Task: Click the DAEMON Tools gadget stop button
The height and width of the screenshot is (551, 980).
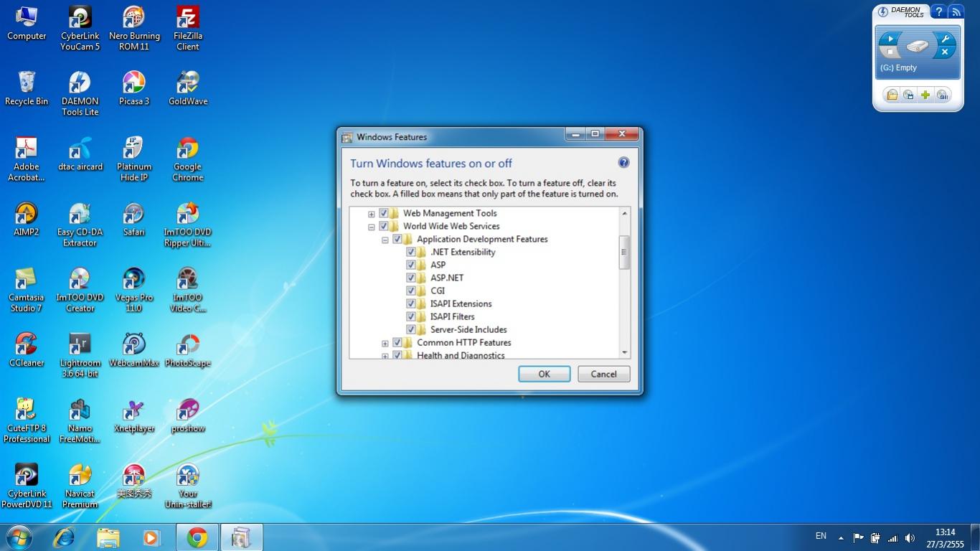Action: pyautogui.click(x=890, y=52)
